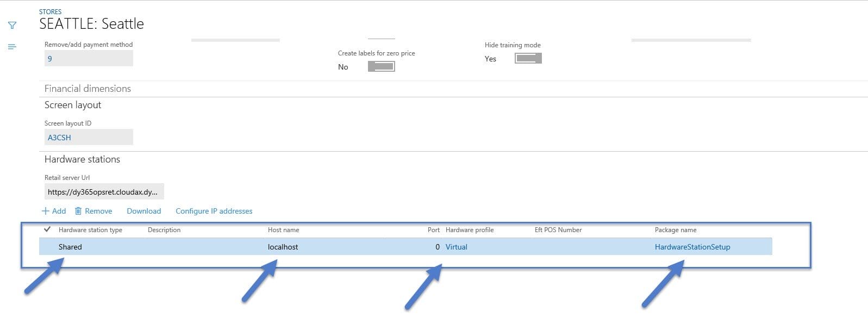Click the plus icon beside Add
Viewport: 868px width, 324px height.
tap(46, 211)
